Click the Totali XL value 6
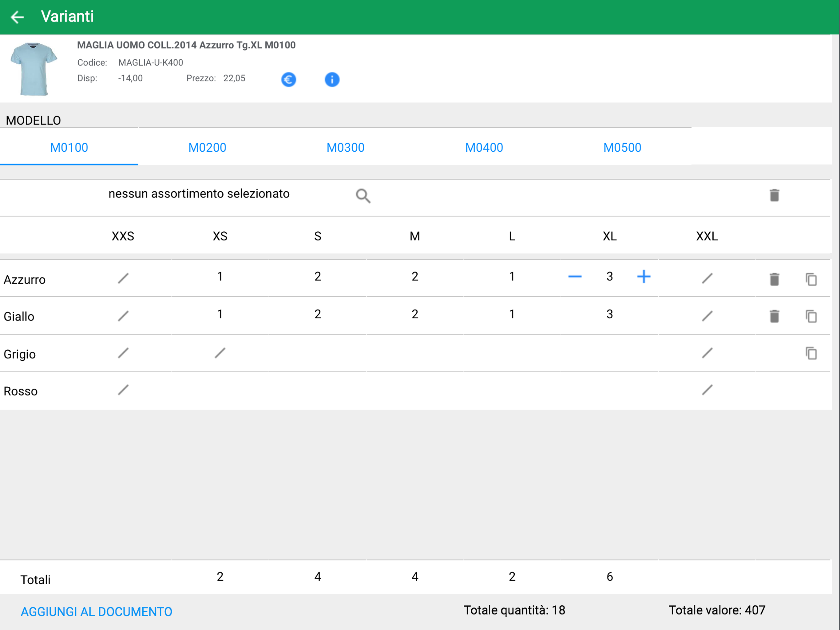 [609, 577]
